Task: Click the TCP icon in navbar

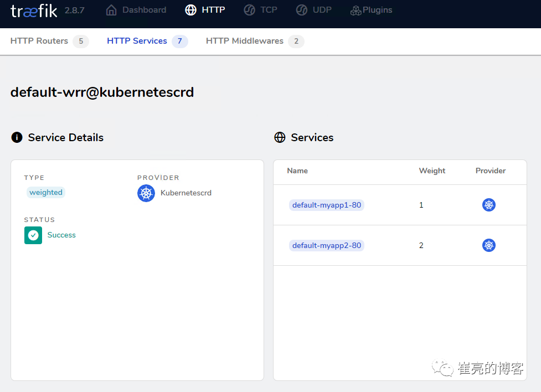Action: 249,10
